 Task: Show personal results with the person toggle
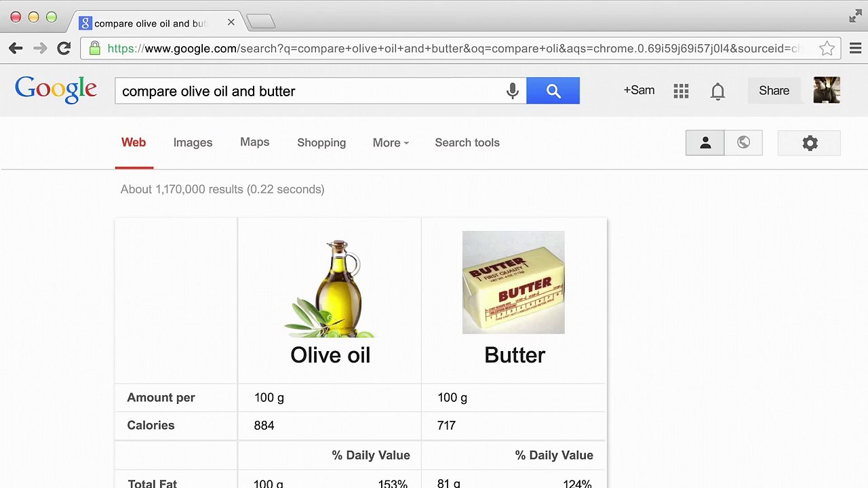tap(705, 143)
